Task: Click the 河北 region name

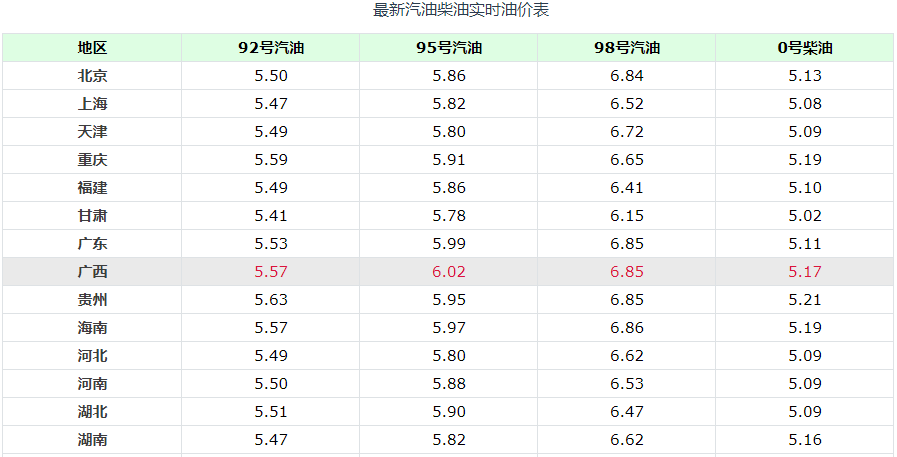Action: 92,356
